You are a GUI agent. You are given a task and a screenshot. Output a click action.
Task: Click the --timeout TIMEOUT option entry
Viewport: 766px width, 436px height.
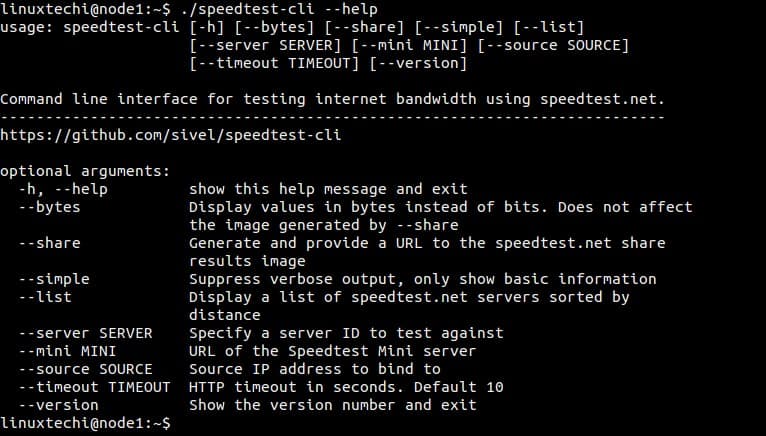94,387
